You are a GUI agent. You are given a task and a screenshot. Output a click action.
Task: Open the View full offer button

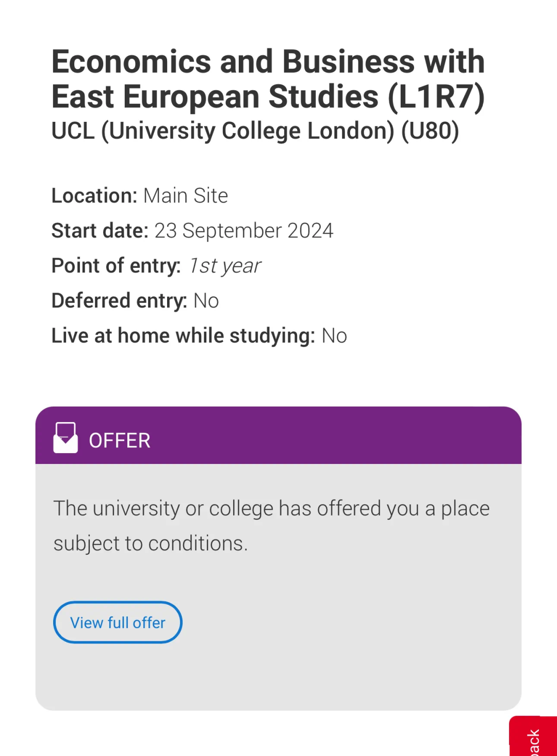point(118,622)
